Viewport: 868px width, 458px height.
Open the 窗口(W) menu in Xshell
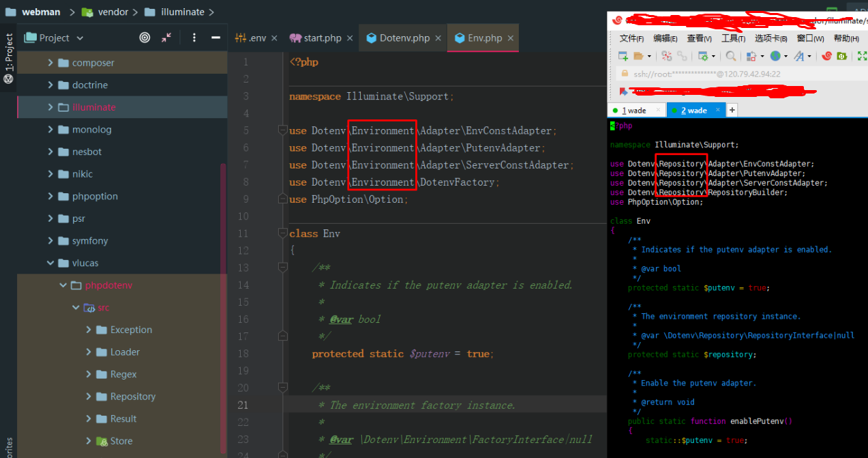[810, 38]
